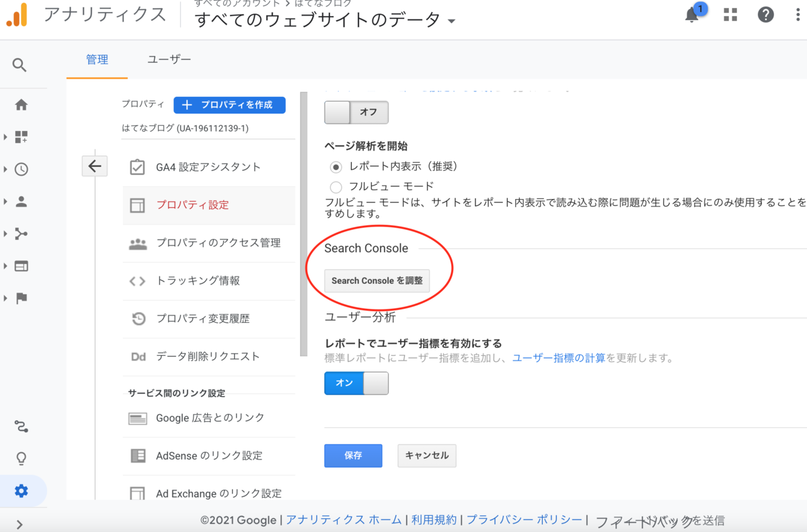Expand the sidebar with bottom chevron
Screen dimensions: 807x532
(x=20, y=525)
